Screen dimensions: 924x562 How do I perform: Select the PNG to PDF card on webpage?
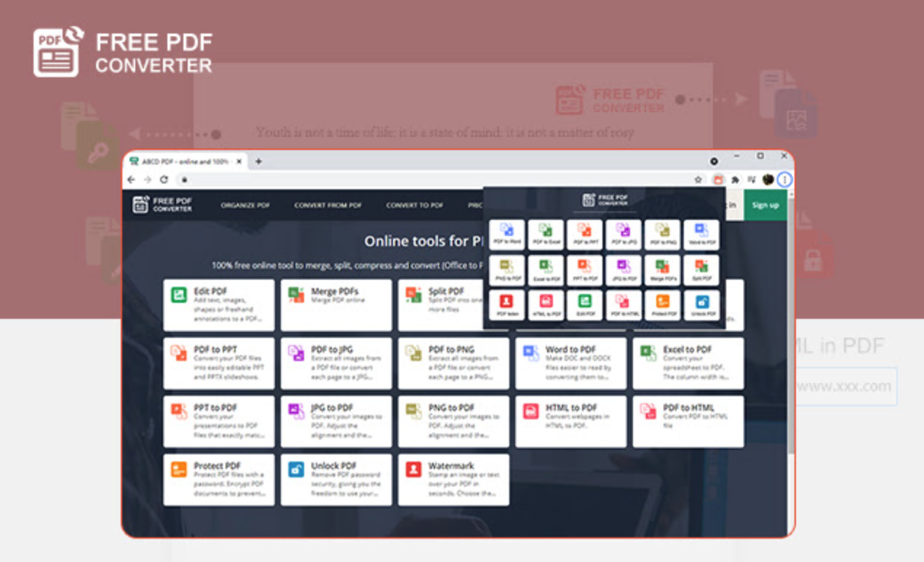453,421
